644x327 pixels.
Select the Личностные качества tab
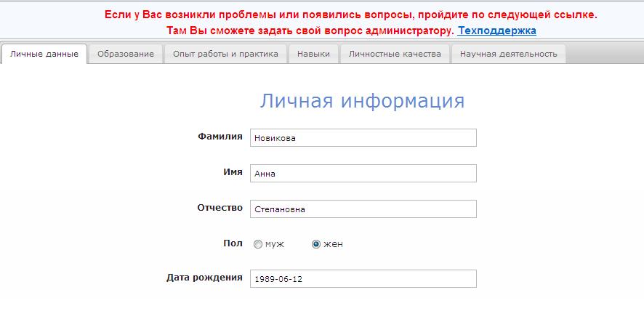(395, 54)
